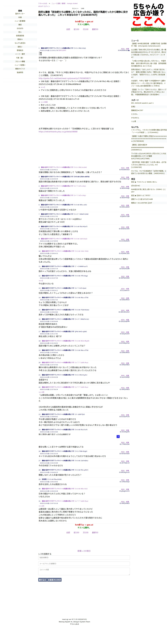This screenshot has height=644, width=167.
Task: Open the 5ちゃんの広告が嫌? banner
Action: 148,17
